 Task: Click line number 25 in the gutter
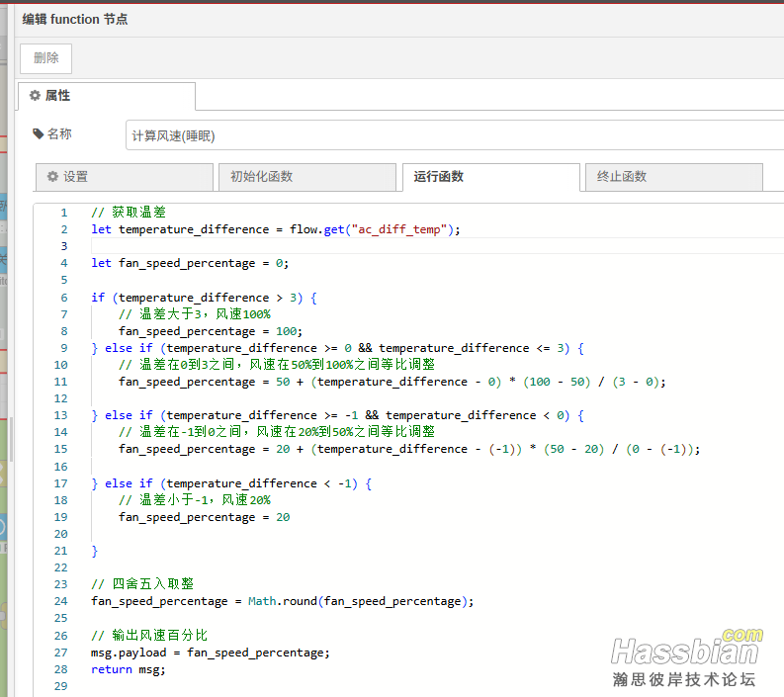point(61,618)
